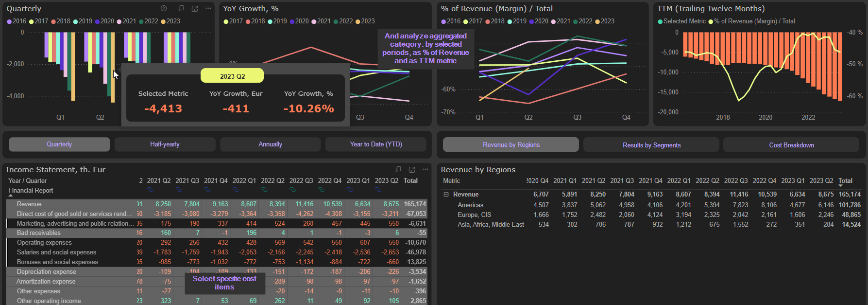This screenshot has width=868, height=305.
Task: Click sort arrow under Total column header
Action: [x=841, y=186]
